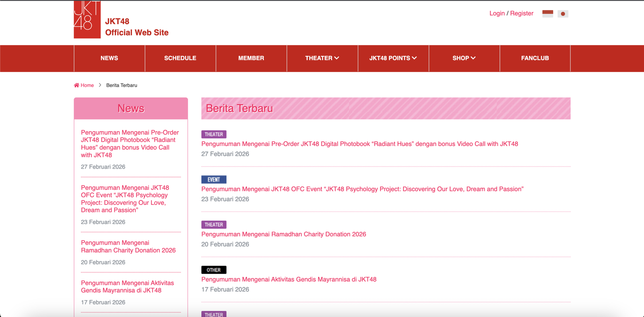Open the FANCLUB menu item
The height and width of the screenshot is (317, 644).
click(x=535, y=58)
